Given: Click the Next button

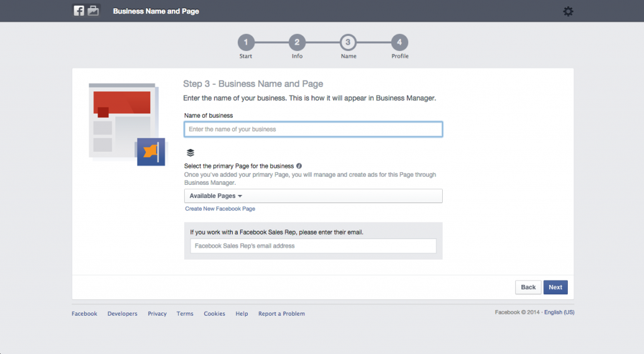Looking at the screenshot, I should pyautogui.click(x=555, y=287).
